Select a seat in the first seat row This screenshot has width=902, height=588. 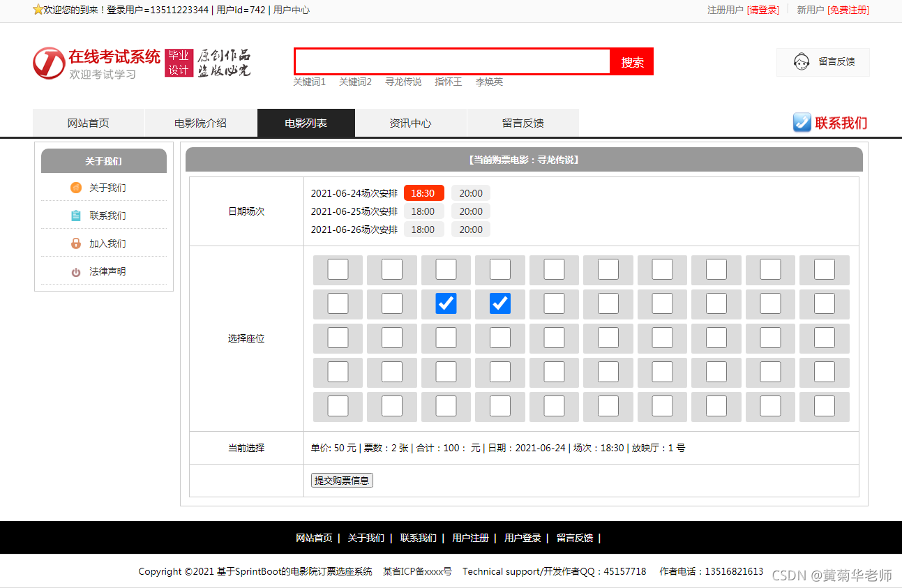click(x=338, y=269)
